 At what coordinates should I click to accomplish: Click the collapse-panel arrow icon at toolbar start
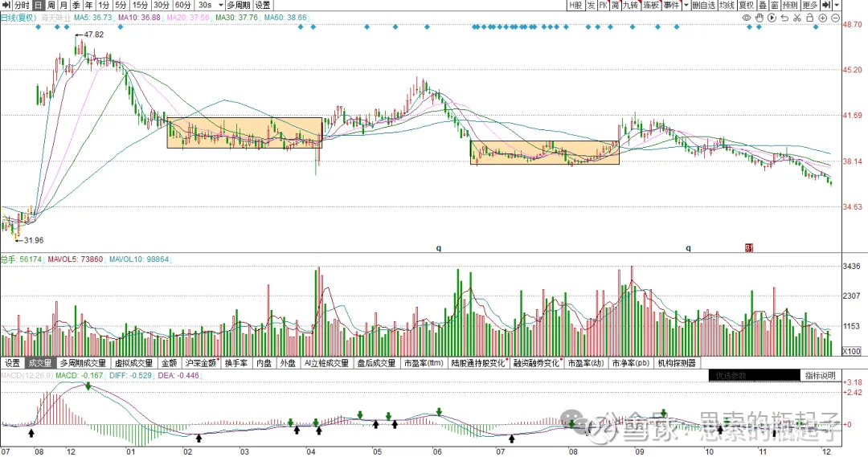tap(6, 5)
